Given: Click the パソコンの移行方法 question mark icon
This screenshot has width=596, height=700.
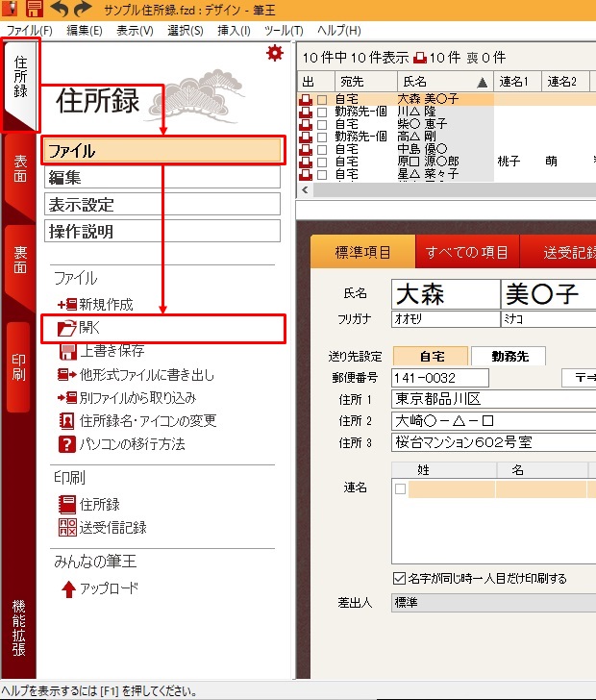Looking at the screenshot, I should (x=67, y=444).
